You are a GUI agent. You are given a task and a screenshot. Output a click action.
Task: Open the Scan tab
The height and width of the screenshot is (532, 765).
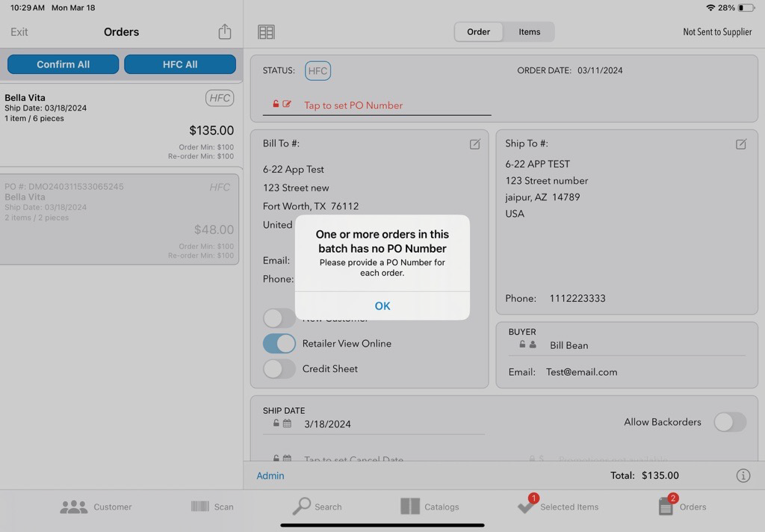point(212,507)
